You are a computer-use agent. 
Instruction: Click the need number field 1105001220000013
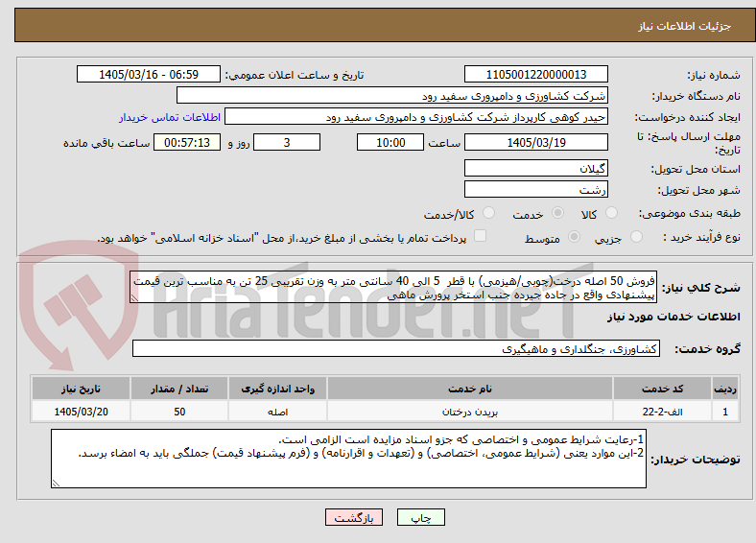pos(536,74)
